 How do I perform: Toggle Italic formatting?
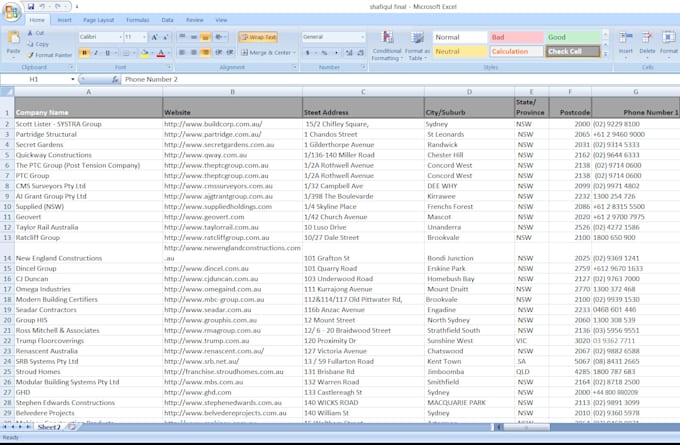95,53
